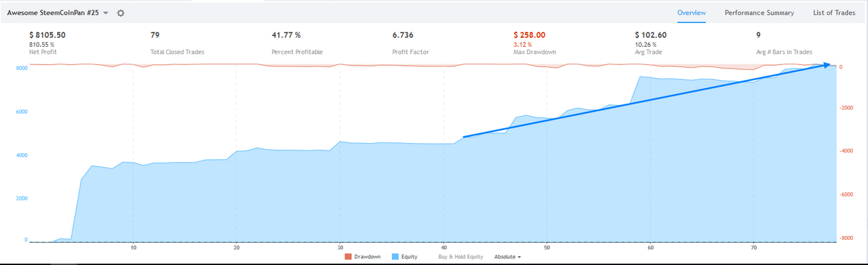Click the Total Closed Trades label
The image size is (868, 265).
(177, 52)
